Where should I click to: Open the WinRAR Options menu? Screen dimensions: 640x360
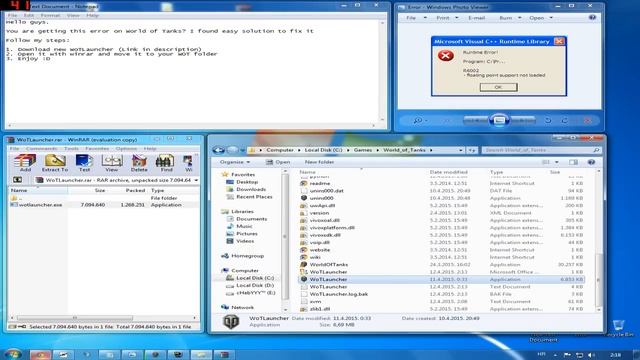click(126, 149)
